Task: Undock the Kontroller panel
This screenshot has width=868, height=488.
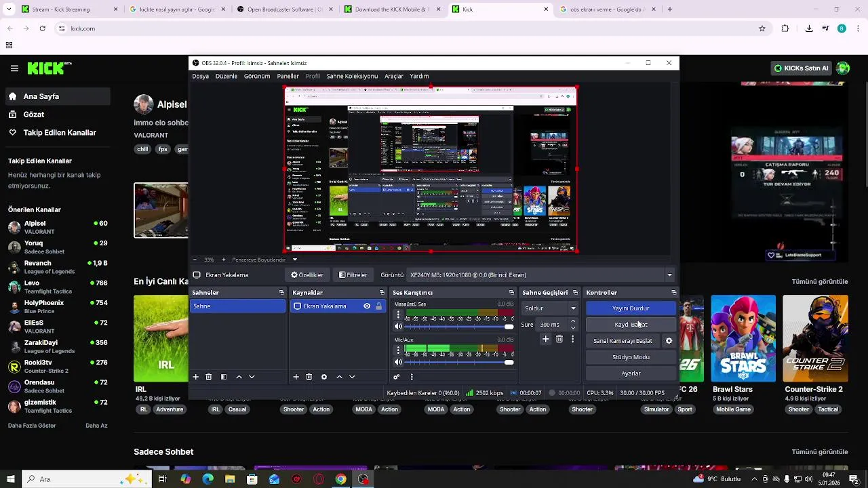Action: [673, 293]
